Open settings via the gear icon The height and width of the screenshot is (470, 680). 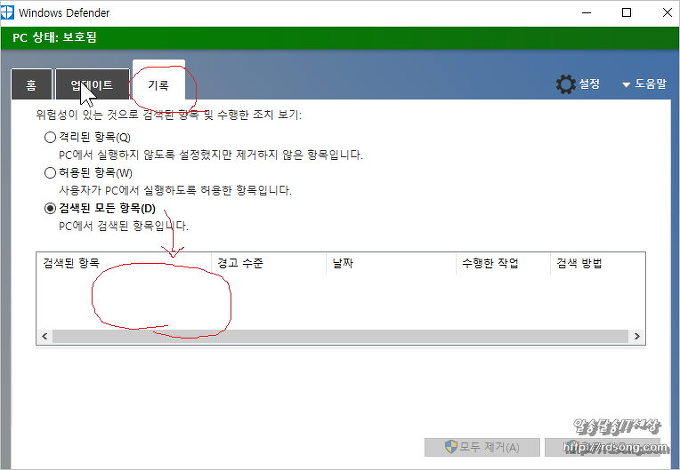(x=565, y=85)
